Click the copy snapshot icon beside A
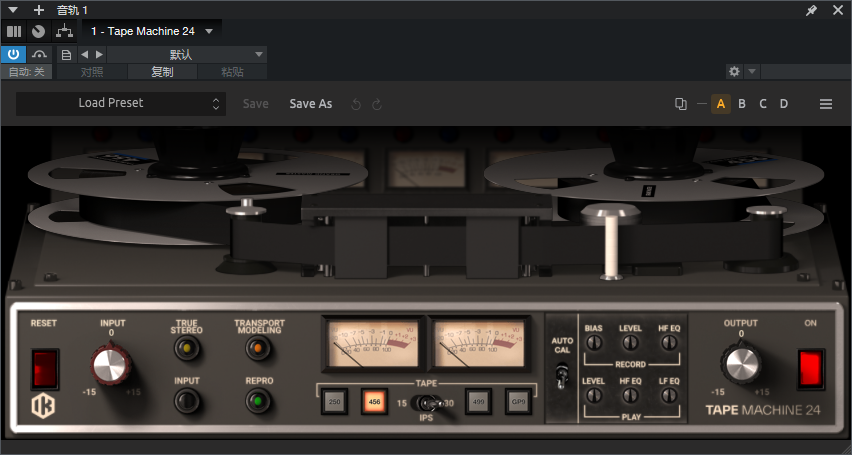The width and height of the screenshot is (852, 455). [x=680, y=104]
